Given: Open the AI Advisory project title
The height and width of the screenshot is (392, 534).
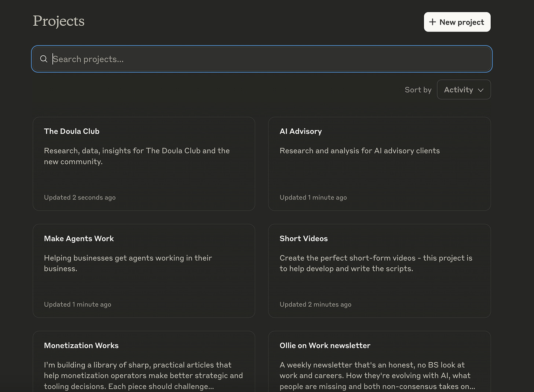Looking at the screenshot, I should [300, 131].
